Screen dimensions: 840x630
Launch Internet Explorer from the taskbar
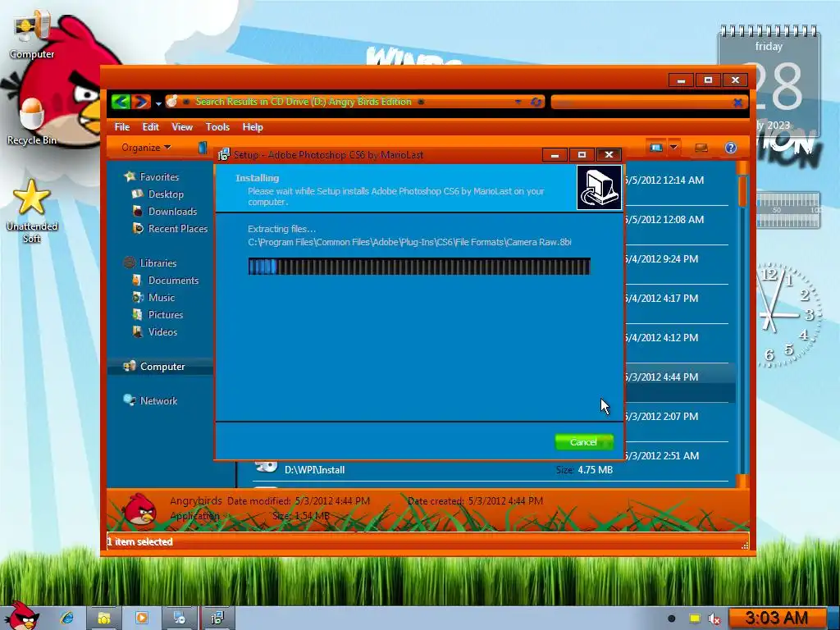67,619
